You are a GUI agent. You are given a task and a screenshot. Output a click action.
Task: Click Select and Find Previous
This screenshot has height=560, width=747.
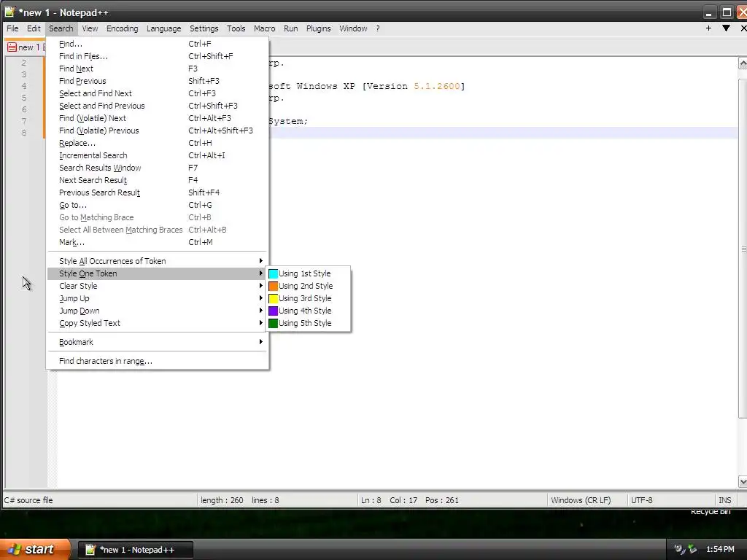tap(158, 106)
